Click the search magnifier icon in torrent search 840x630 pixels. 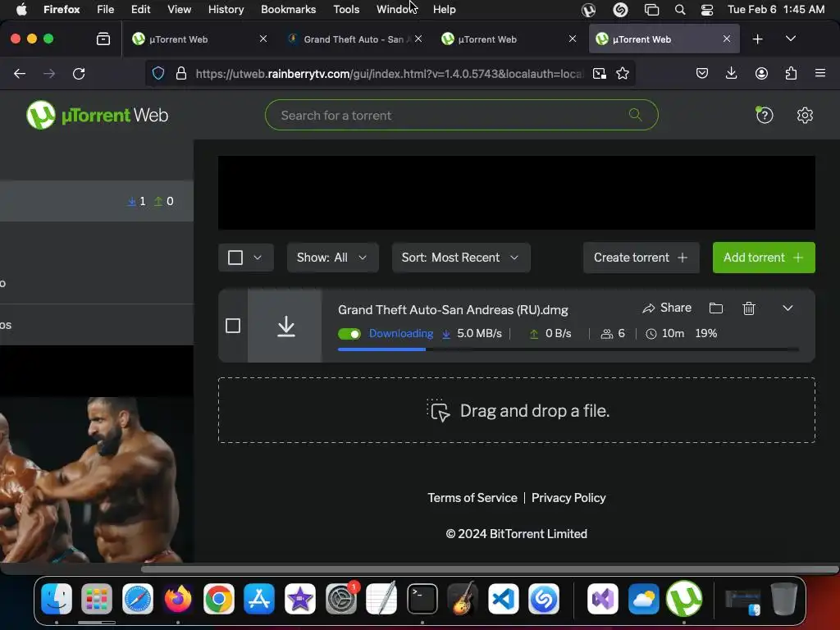point(636,115)
